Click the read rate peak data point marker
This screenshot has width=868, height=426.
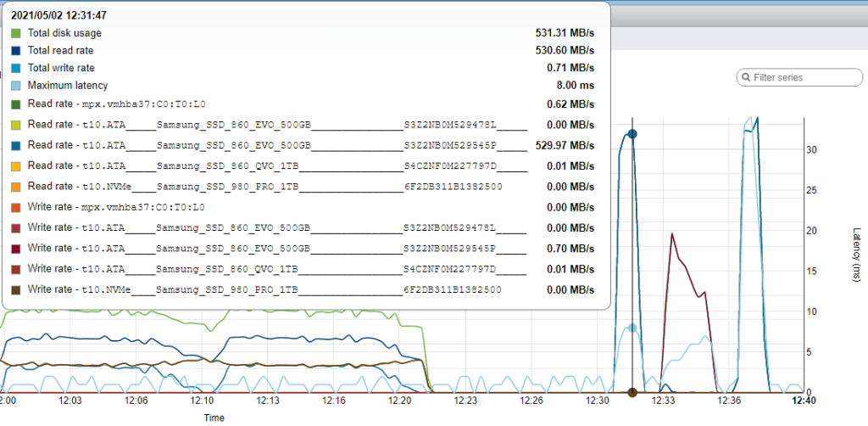point(632,134)
